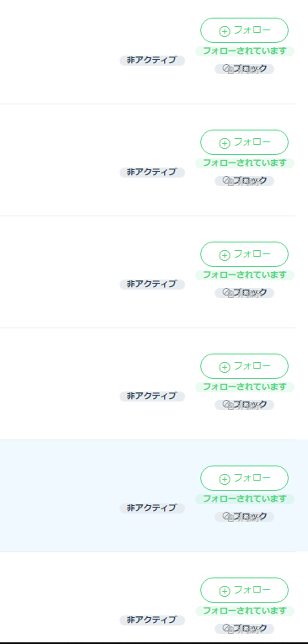Click the ブロック badge in the fourth row
This screenshot has width=308, height=644.
pyautogui.click(x=244, y=405)
